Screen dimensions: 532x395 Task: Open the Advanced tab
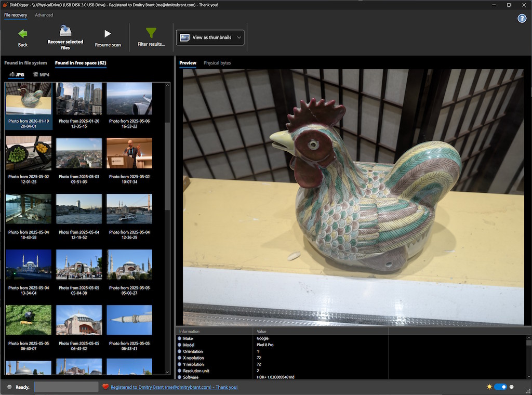click(44, 15)
